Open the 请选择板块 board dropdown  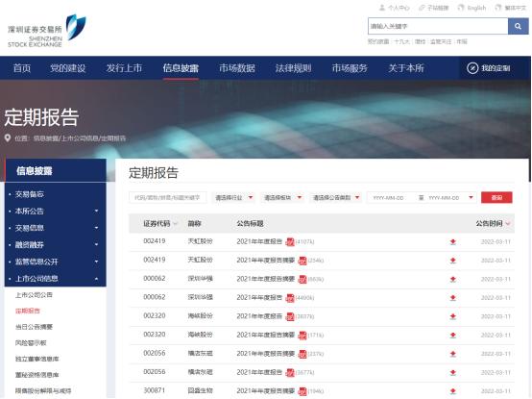click(282, 198)
